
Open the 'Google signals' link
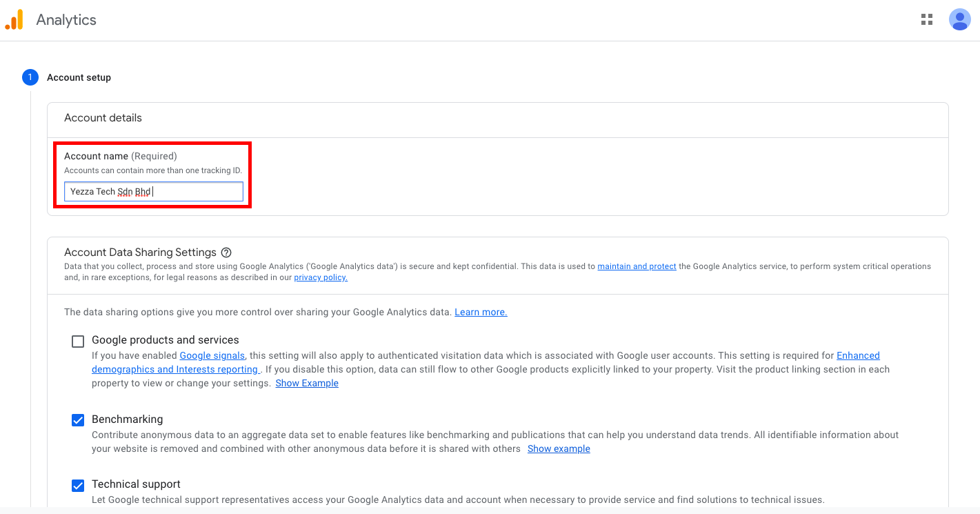pyautogui.click(x=212, y=355)
